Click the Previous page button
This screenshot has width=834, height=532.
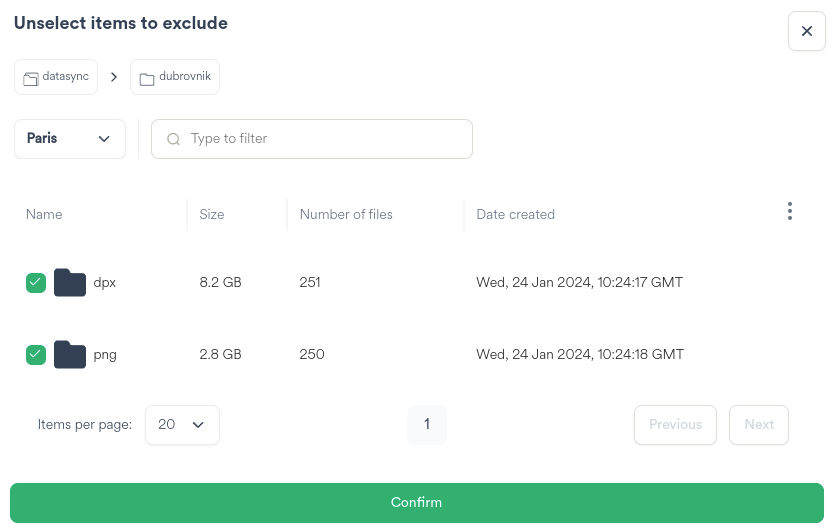pyautogui.click(x=675, y=425)
